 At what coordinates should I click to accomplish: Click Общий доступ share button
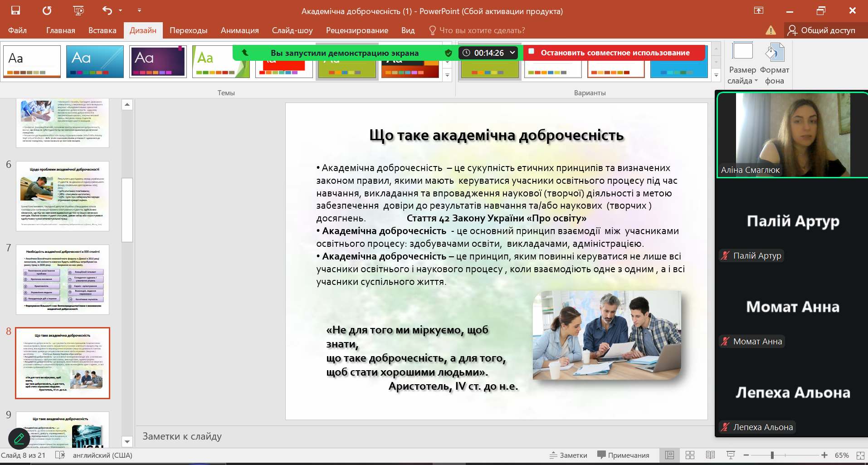pos(822,30)
